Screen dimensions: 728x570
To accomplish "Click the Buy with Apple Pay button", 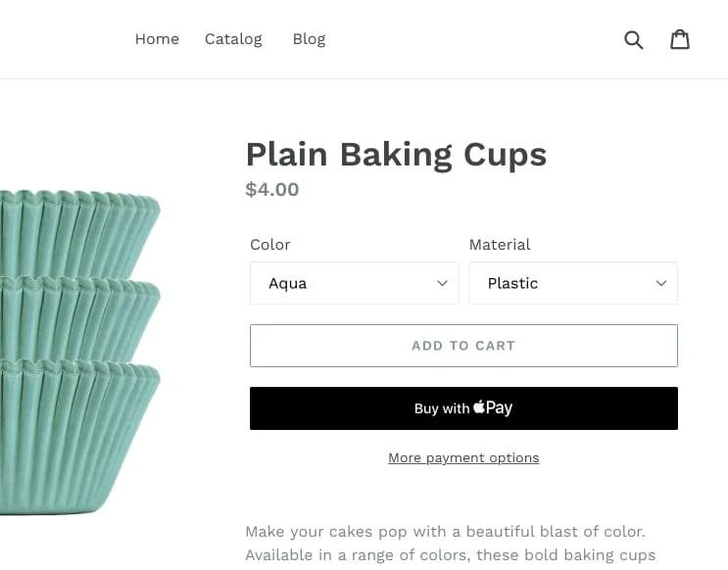I will coord(463,408).
